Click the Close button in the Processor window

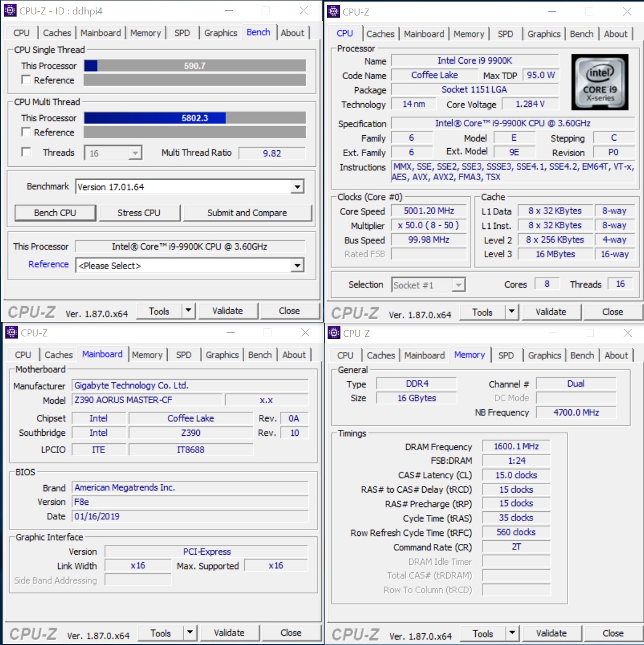tap(612, 312)
